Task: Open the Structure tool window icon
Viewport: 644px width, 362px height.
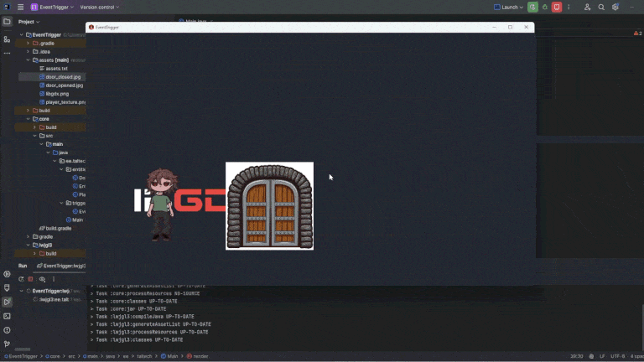Action: click(7, 39)
